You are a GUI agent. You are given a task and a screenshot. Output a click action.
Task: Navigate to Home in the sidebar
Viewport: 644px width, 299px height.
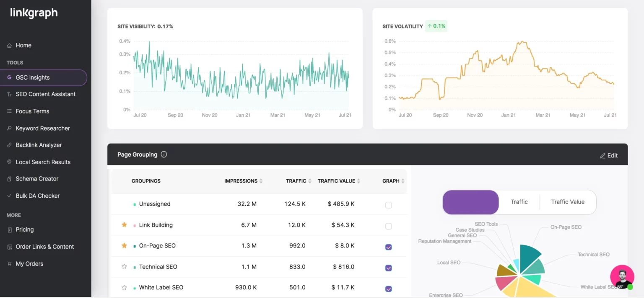[23, 45]
